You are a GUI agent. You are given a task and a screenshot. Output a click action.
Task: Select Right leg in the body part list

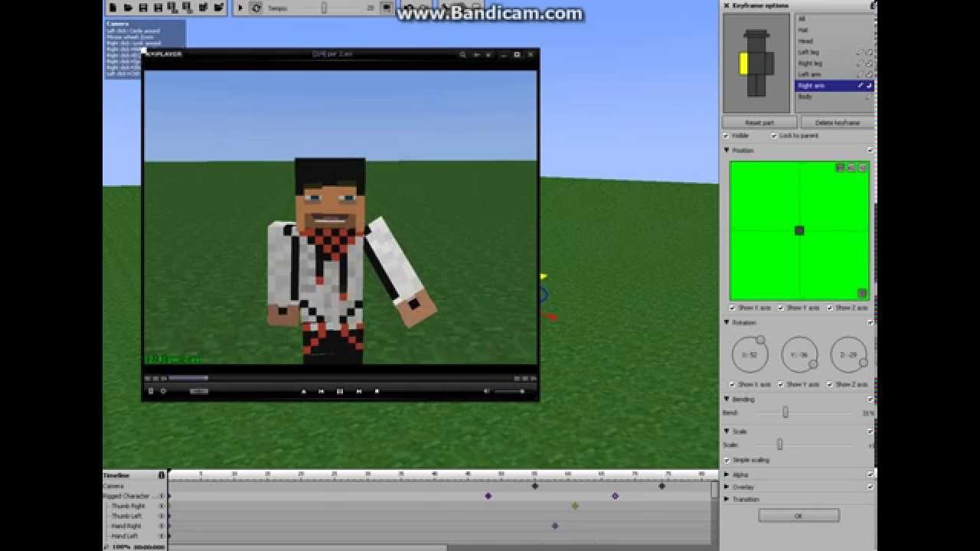click(834, 64)
